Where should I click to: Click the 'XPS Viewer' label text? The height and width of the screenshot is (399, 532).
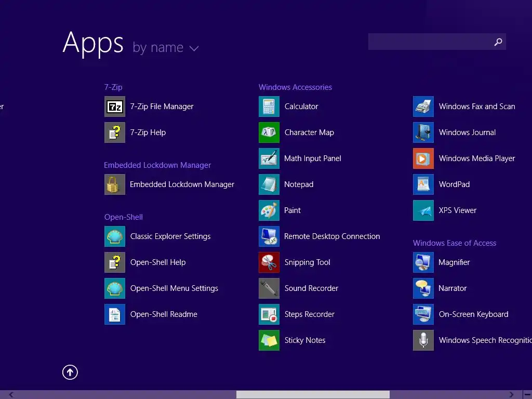coord(458,210)
